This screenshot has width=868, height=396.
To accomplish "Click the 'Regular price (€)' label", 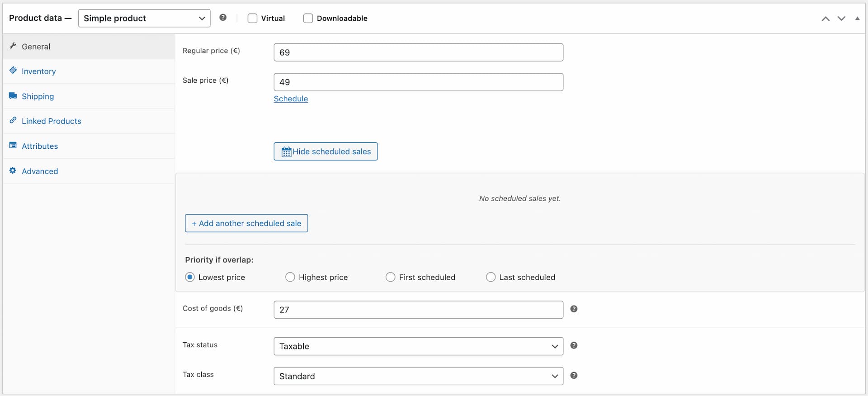I will point(211,51).
